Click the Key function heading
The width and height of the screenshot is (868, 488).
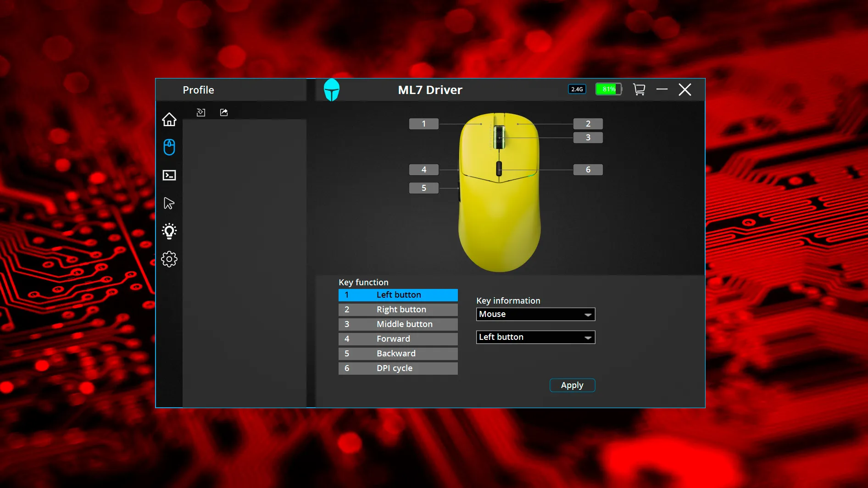(x=363, y=282)
